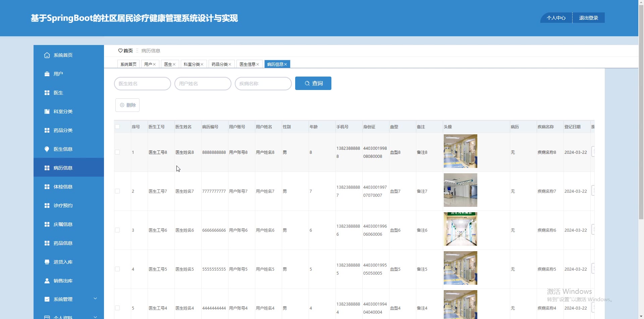
Task: Click the grid icon beside 体检信息
Action: tap(47, 187)
